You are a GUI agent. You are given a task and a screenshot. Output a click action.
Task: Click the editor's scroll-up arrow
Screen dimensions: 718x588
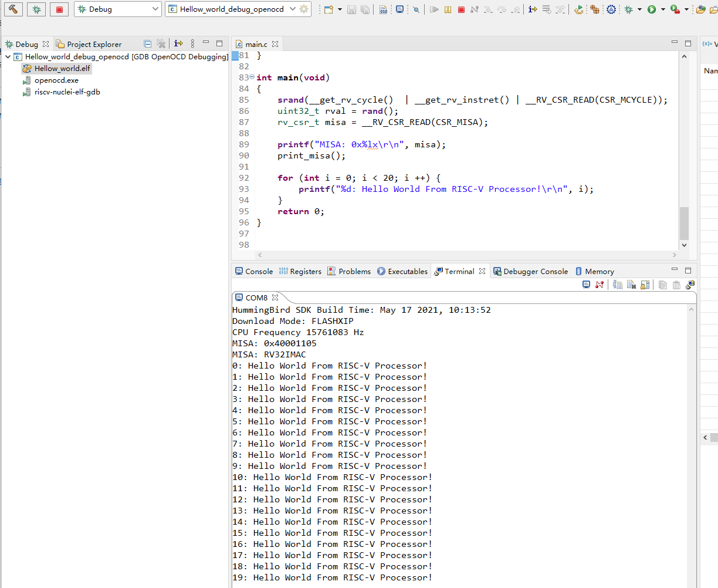pos(684,56)
